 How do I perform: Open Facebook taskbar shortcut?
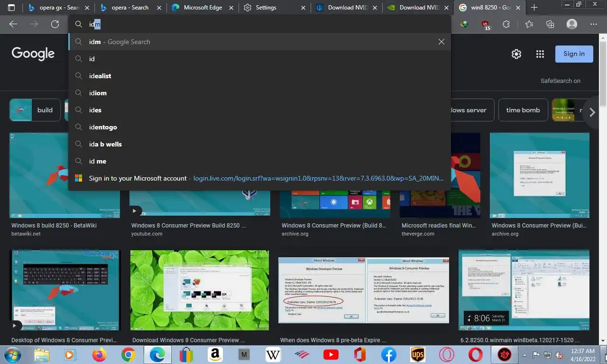pos(388,354)
